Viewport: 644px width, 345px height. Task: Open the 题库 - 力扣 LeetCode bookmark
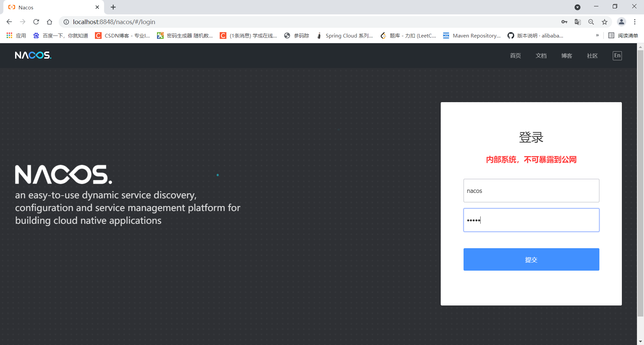tap(408, 36)
